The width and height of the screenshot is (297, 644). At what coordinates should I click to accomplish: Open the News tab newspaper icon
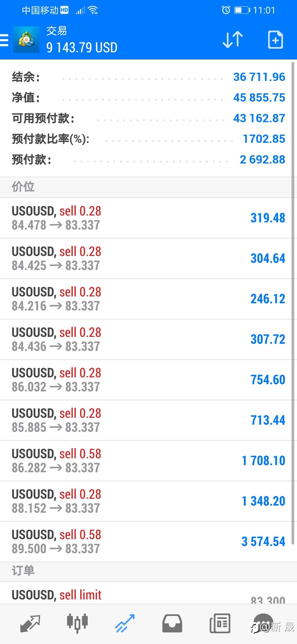(x=220, y=623)
